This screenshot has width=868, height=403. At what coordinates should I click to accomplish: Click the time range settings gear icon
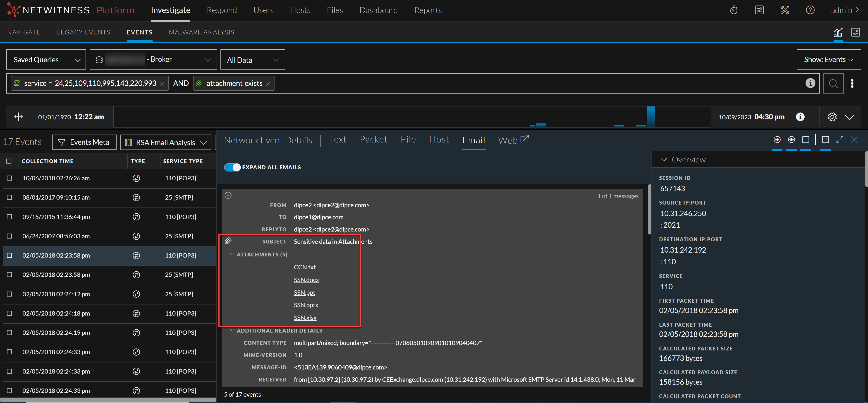click(832, 117)
